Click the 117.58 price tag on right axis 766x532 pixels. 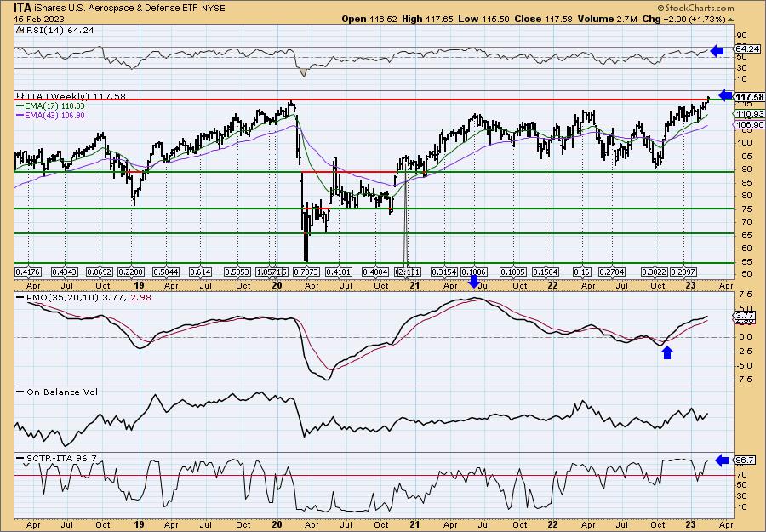tap(749, 97)
